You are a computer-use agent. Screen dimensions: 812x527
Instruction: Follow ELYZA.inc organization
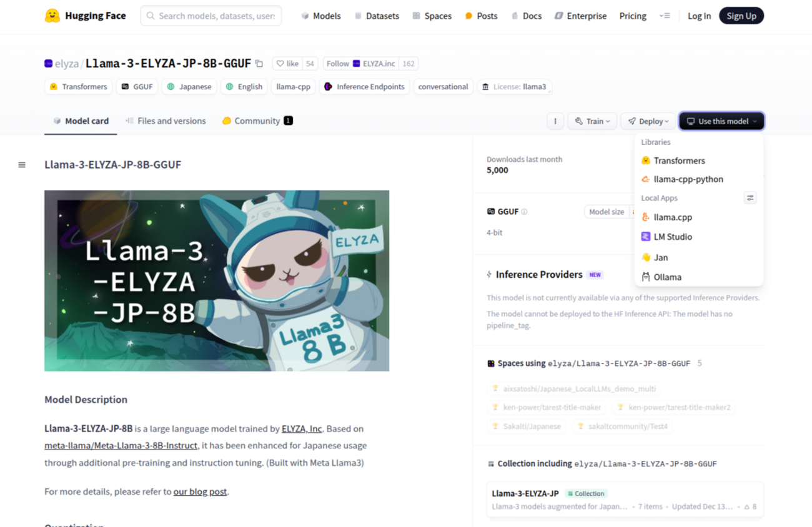coord(361,64)
